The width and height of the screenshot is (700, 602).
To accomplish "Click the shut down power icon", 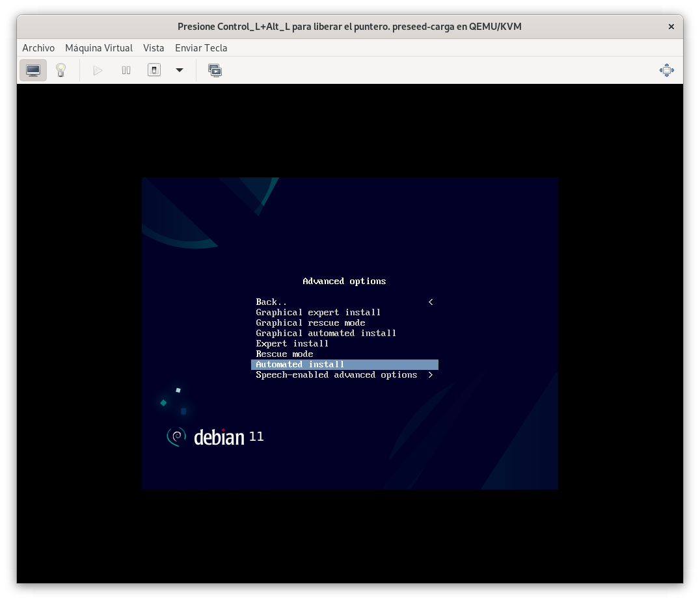I will tap(154, 70).
